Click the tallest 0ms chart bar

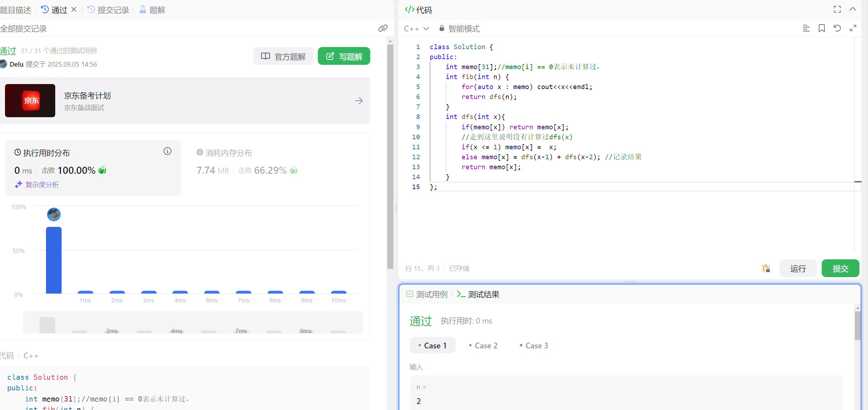(54, 260)
